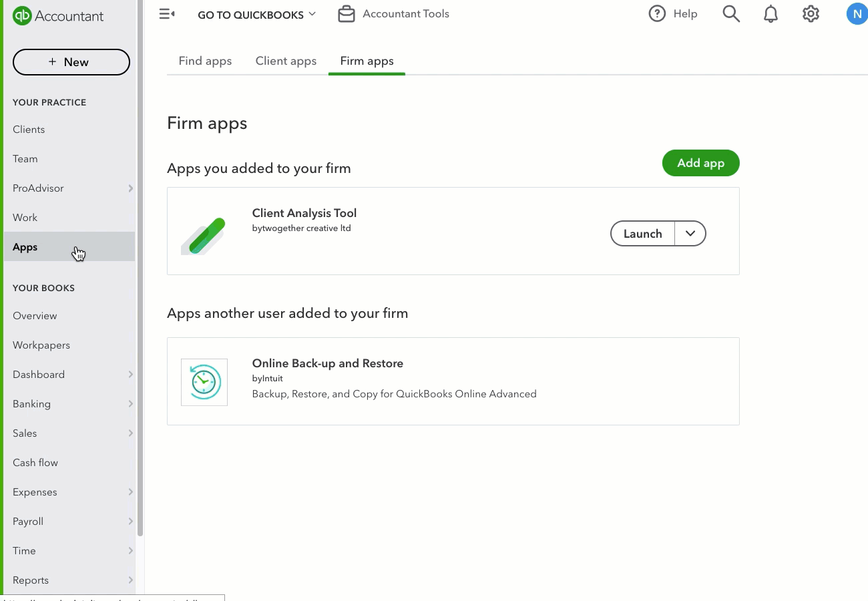This screenshot has width=868, height=601.
Task: Expand the Time submenu chevron
Action: (131, 551)
